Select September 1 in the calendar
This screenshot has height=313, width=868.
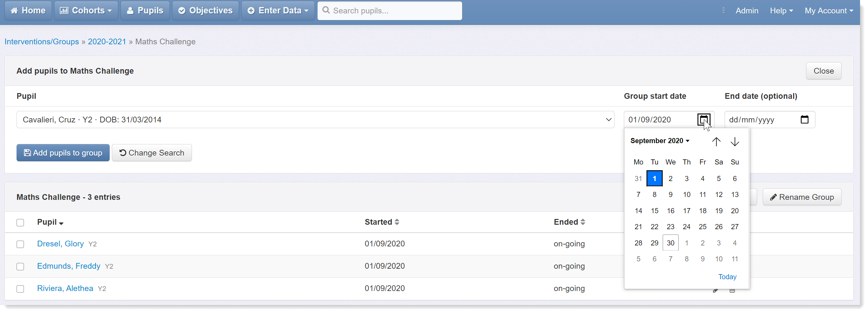654,178
